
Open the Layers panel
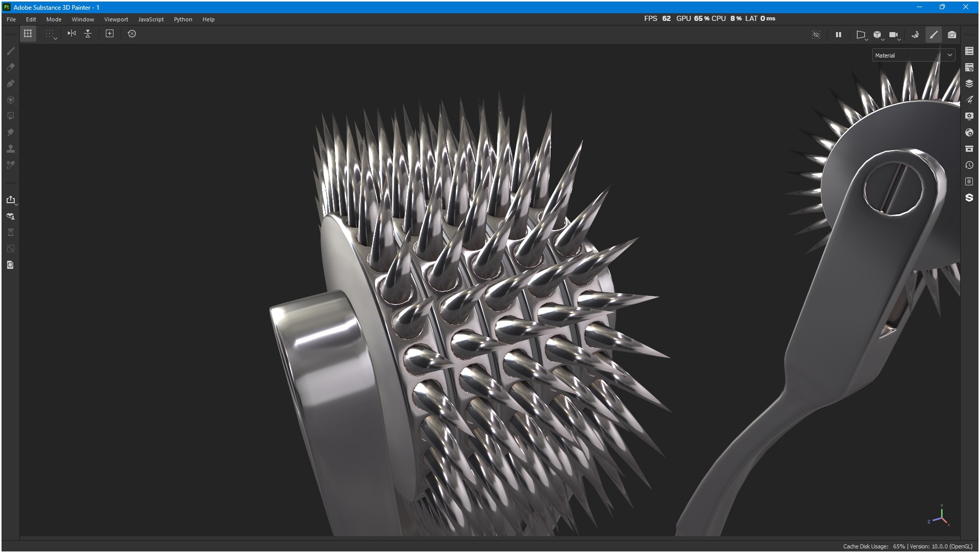[x=969, y=84]
